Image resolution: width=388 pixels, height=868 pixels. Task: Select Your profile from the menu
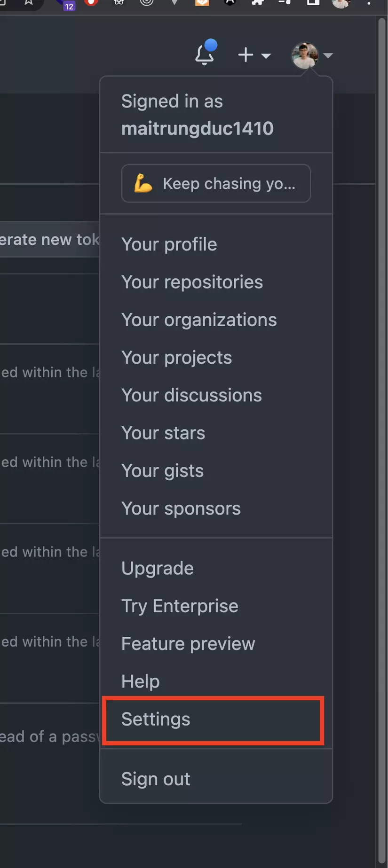coord(169,244)
